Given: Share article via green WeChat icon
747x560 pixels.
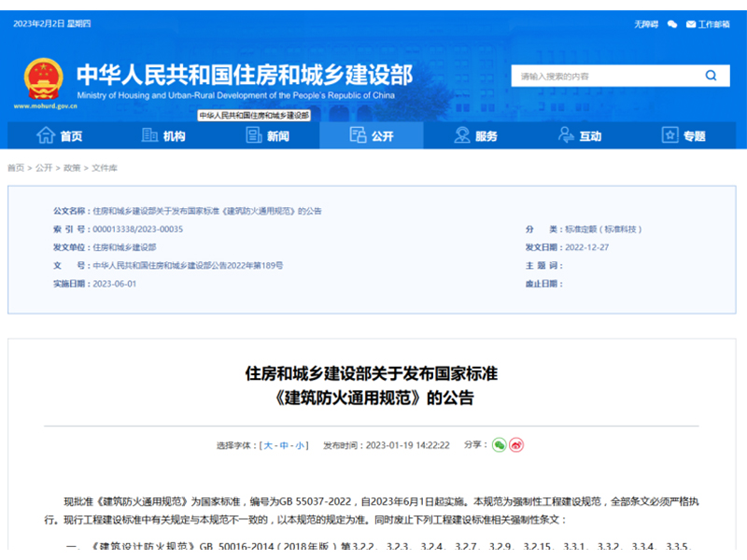Looking at the screenshot, I should pyautogui.click(x=499, y=445).
